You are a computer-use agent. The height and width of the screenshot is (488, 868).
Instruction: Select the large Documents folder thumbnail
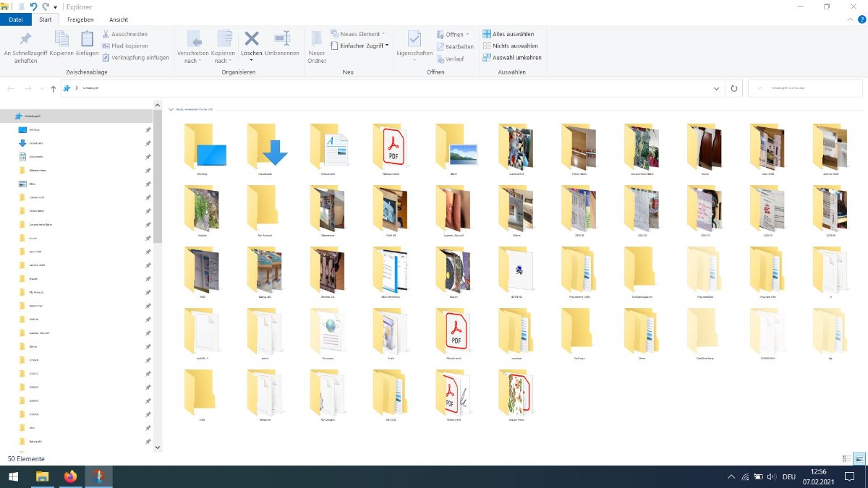(x=331, y=150)
